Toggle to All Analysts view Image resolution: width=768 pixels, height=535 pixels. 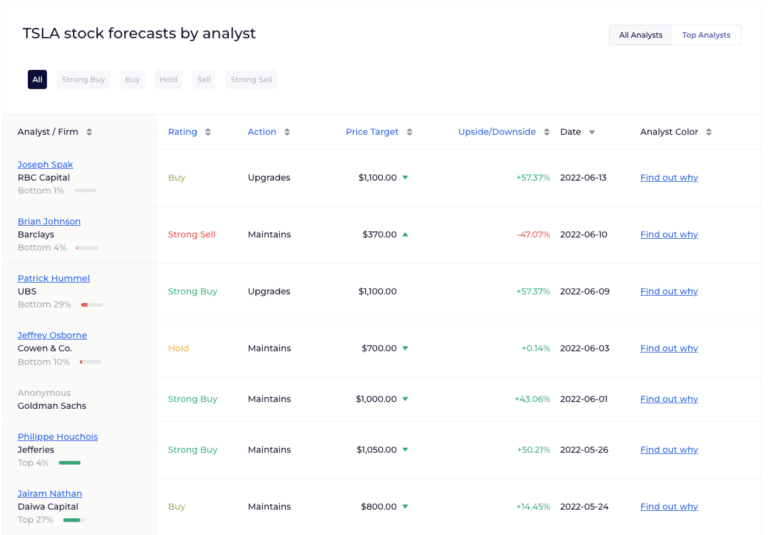[x=640, y=35]
